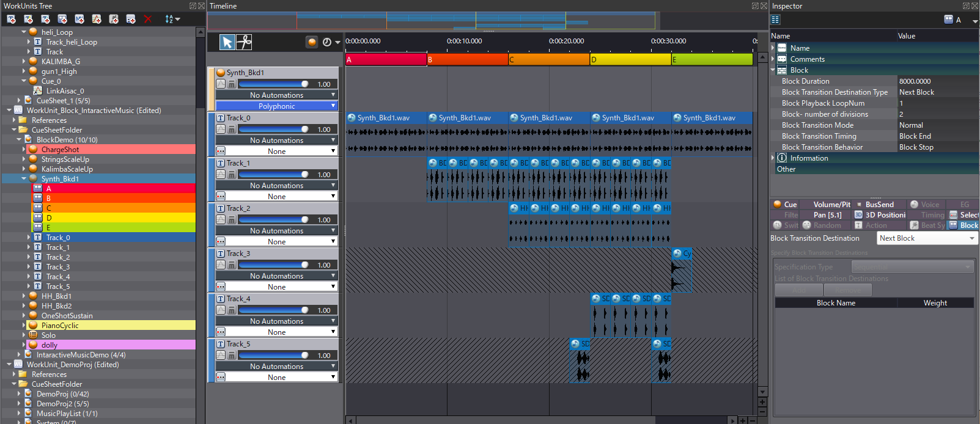Image resolution: width=980 pixels, height=424 pixels.
Task: Zoom out timeline with the vertical minus button
Action: (x=762, y=412)
